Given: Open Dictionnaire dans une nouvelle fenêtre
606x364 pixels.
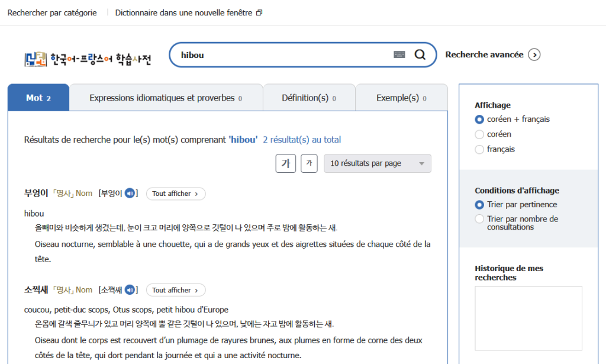Looking at the screenshot, I should tap(189, 13).
